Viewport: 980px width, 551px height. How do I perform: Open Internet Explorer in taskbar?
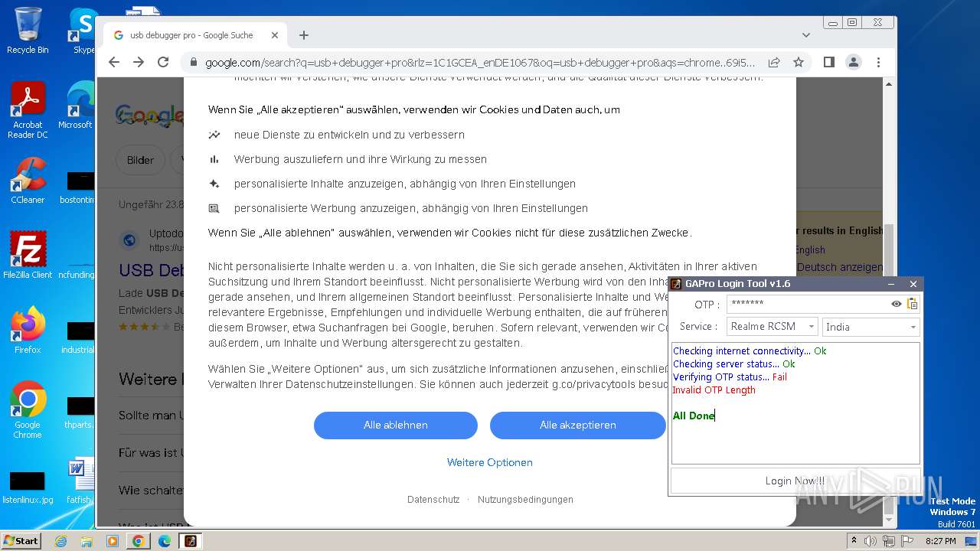[60, 541]
